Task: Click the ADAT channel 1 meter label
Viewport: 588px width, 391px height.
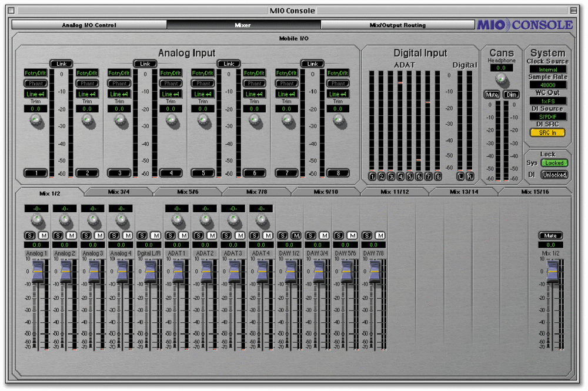Action: tap(372, 176)
